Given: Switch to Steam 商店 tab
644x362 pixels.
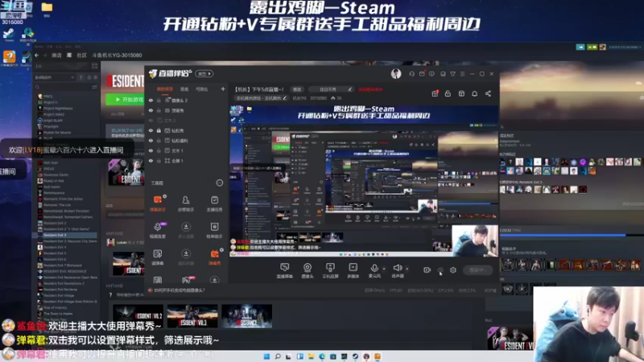Looking at the screenshot, I should click(x=56, y=55).
